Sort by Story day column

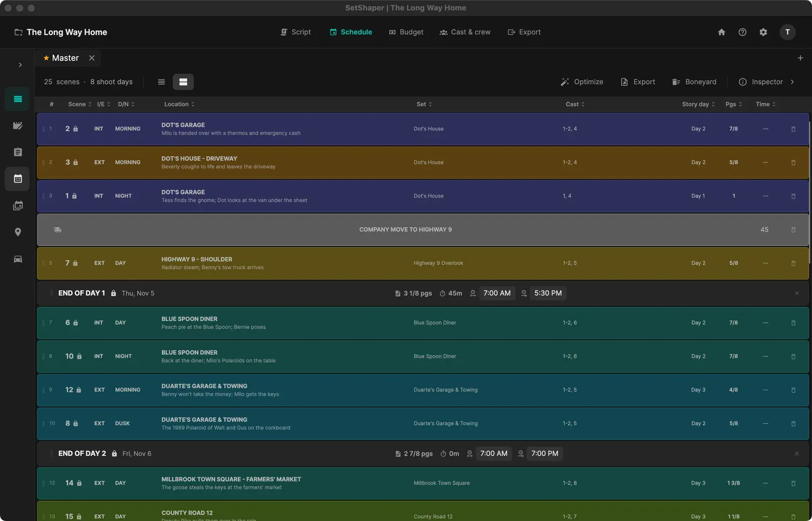[x=698, y=104]
